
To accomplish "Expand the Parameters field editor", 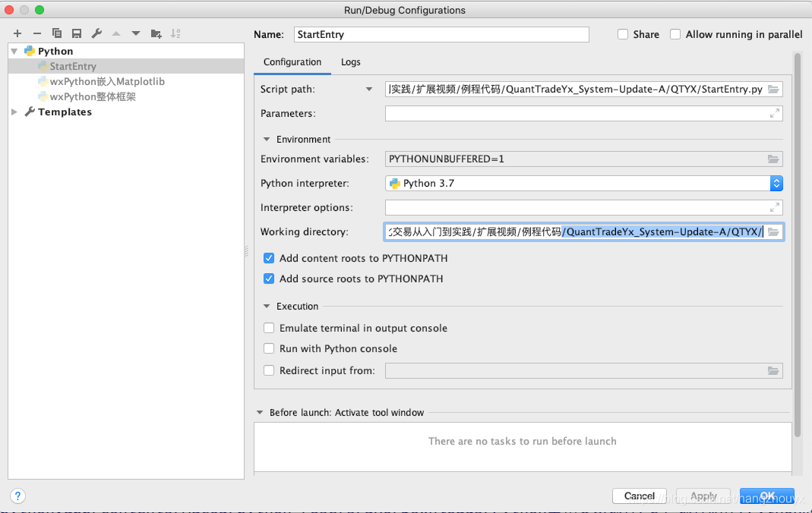I will point(774,113).
